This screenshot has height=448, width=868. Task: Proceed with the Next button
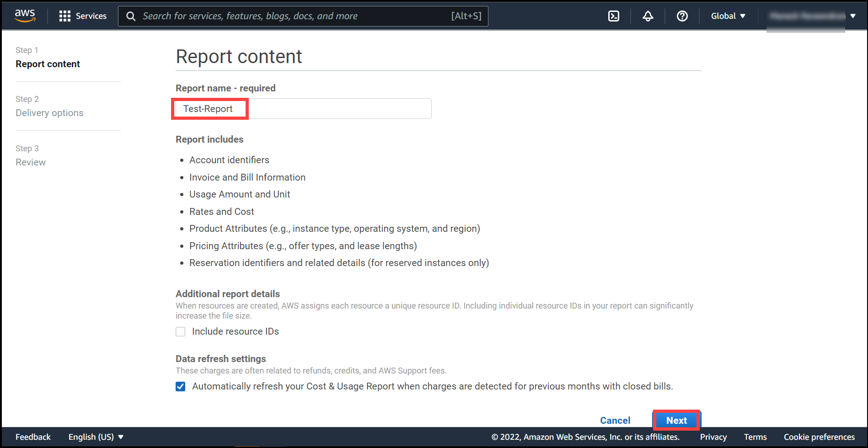pos(676,421)
